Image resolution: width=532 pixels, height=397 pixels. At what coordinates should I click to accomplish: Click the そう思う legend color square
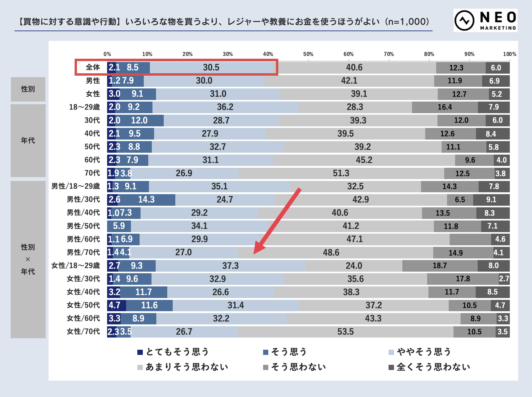tap(266, 352)
